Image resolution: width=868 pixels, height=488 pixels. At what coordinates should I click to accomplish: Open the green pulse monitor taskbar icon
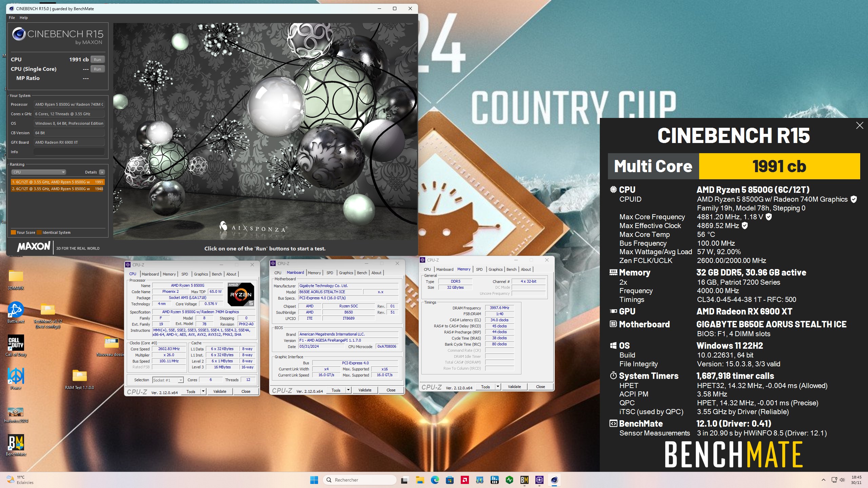point(509,480)
